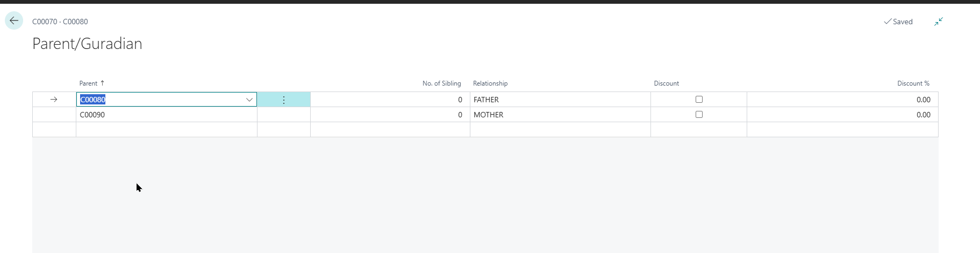Expand the Parent dropdown for C00080
The height and width of the screenshot is (253, 980).
click(x=249, y=100)
